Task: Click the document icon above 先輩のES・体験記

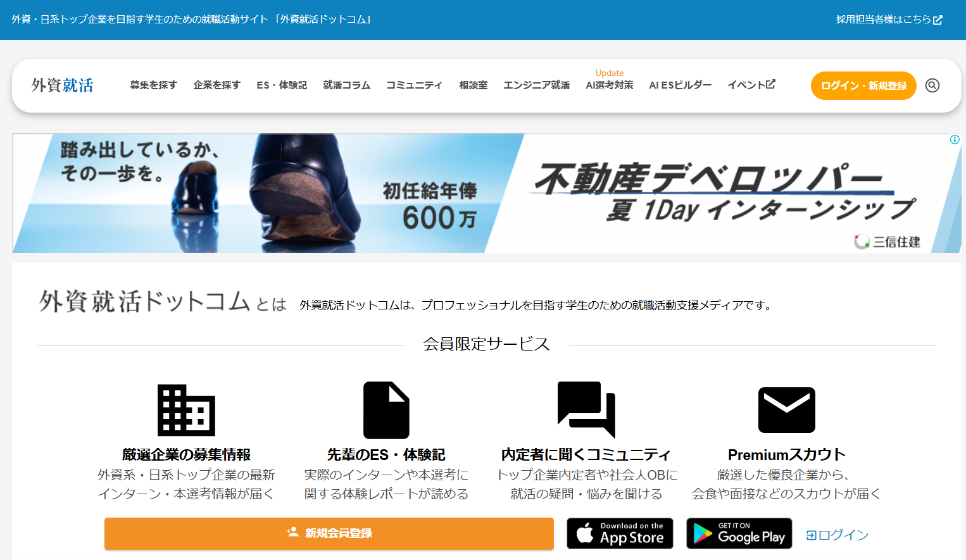Action: pos(386,410)
